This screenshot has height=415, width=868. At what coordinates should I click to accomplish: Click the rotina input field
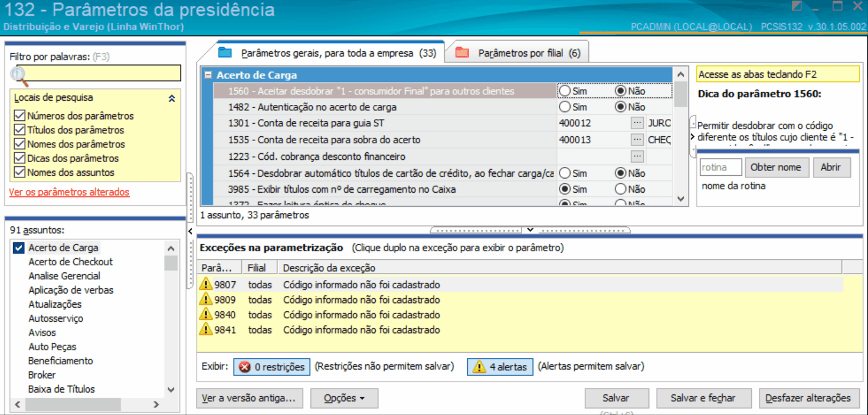coord(720,167)
